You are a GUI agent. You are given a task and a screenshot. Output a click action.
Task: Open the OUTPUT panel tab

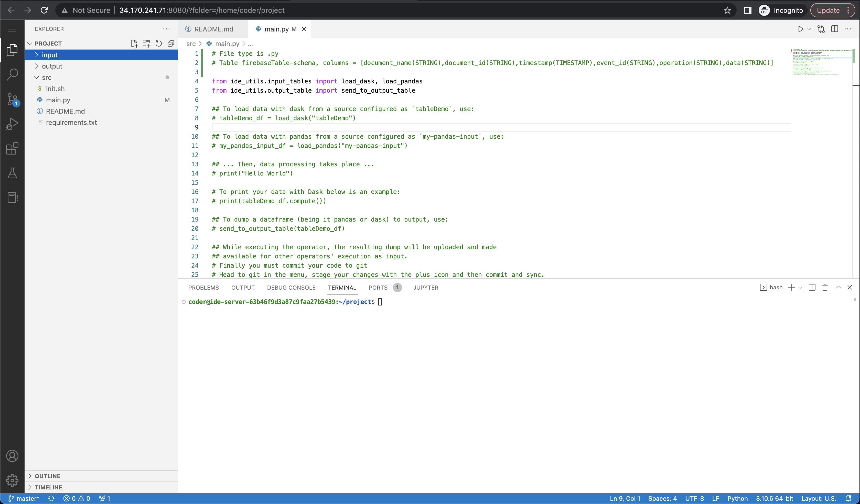tap(243, 288)
